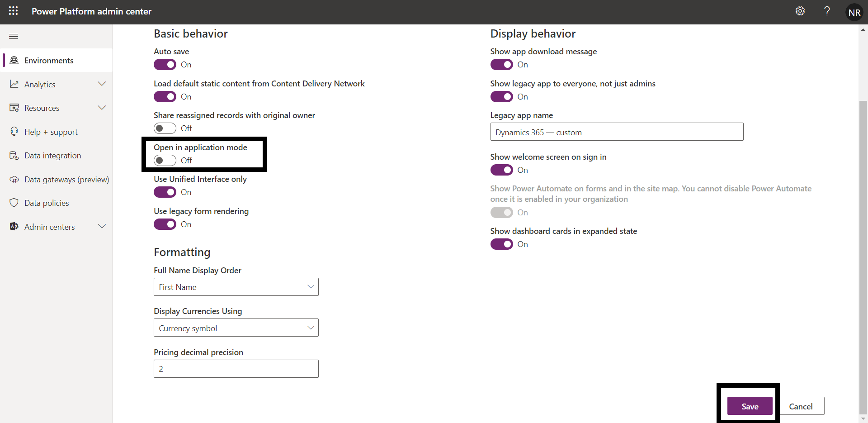Click the Resources sidebar icon
Viewport: 868px width, 423px height.
(x=14, y=108)
